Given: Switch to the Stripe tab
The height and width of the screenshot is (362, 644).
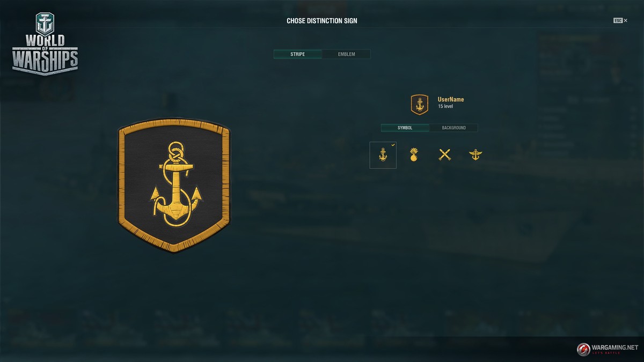Looking at the screenshot, I should 297,54.
